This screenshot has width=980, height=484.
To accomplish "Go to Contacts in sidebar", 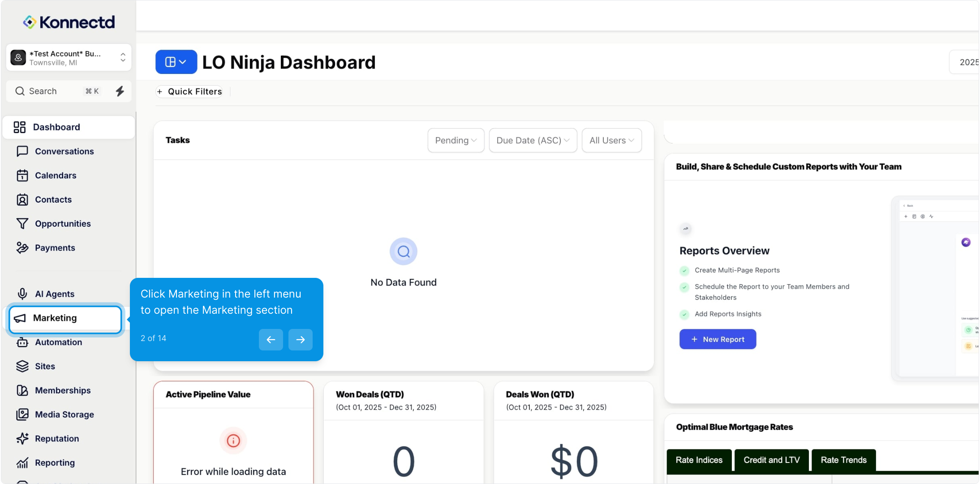I will tap(53, 200).
